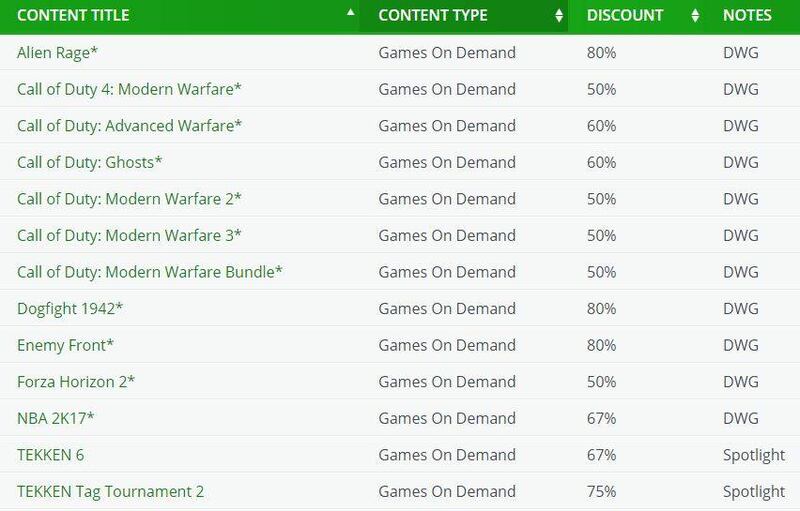
Task: Select Call of Duty: Ghosts* title
Action: pyautogui.click(x=89, y=162)
